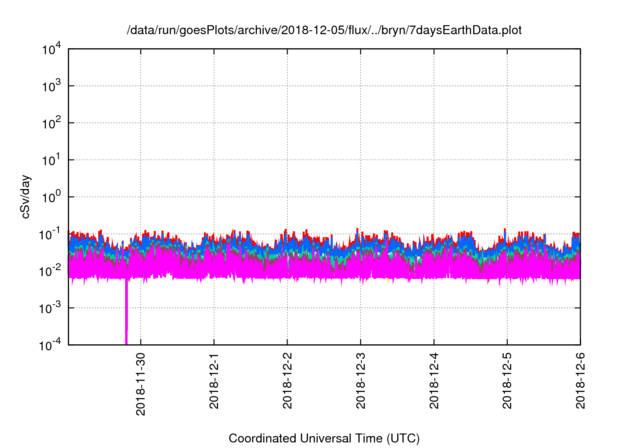
Task: Click the magenta data dropout spike near 2018-11-30
Action: (x=126, y=312)
